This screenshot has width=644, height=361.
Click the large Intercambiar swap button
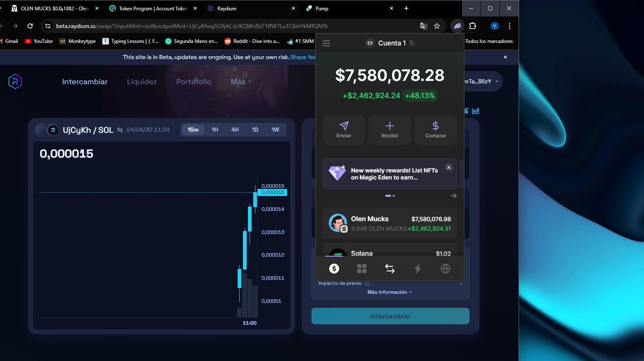390,316
